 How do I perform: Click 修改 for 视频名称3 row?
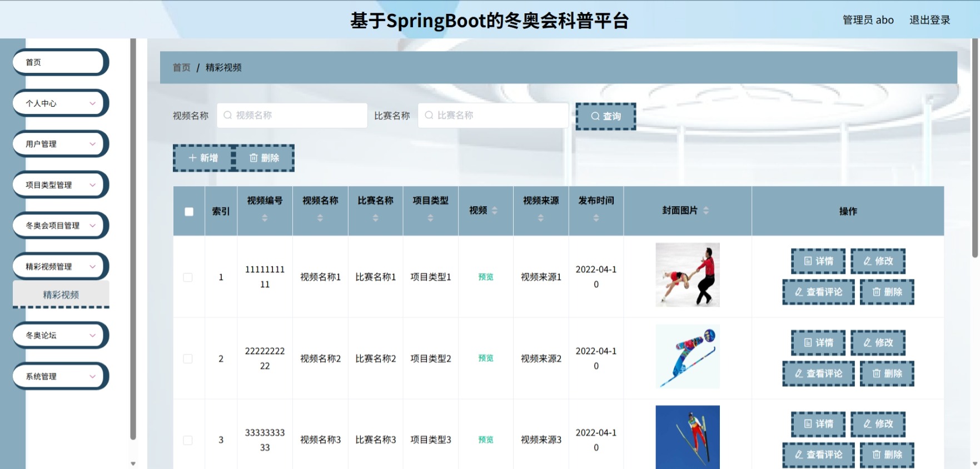(x=878, y=424)
